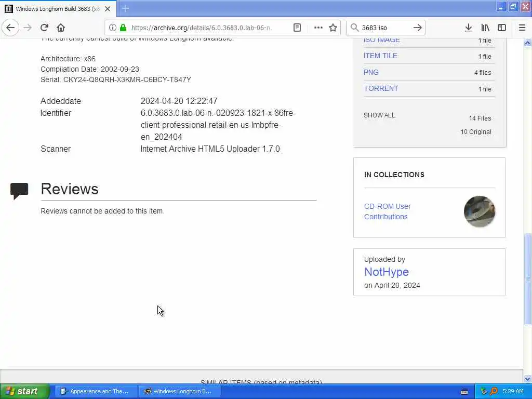532x399 pixels.
Task: Submit search with the arrow button
Action: pos(418,28)
